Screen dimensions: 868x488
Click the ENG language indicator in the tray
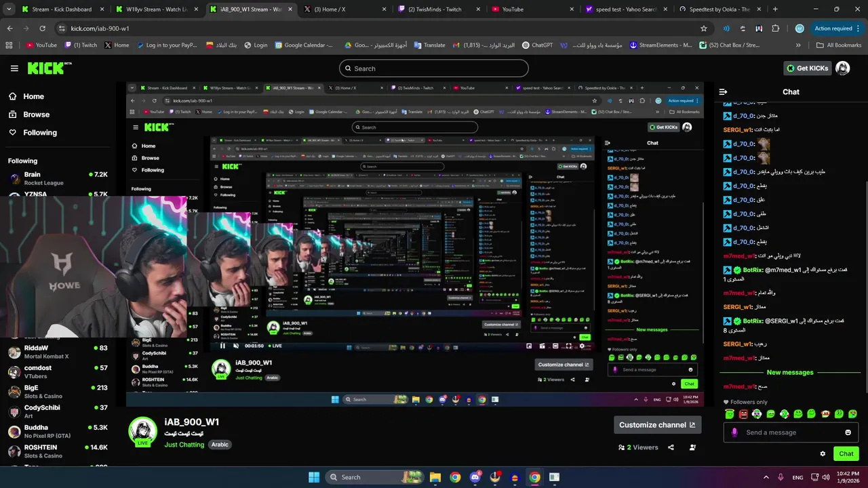(x=798, y=477)
